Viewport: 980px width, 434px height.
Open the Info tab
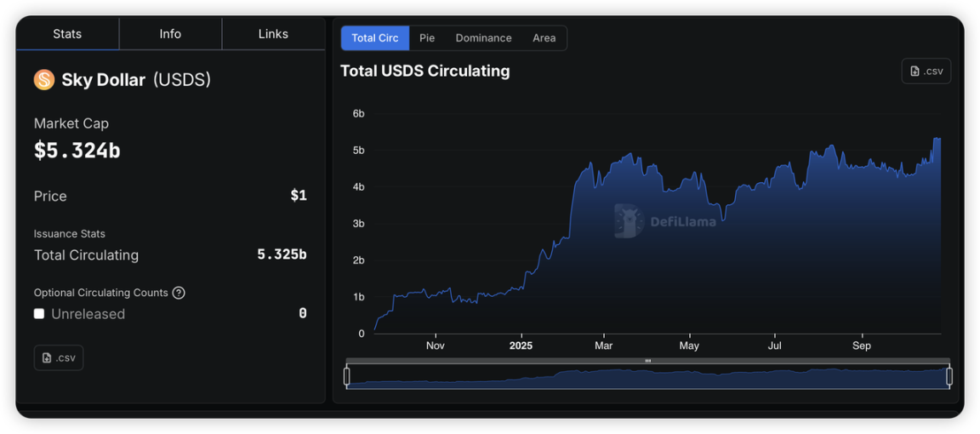[170, 34]
